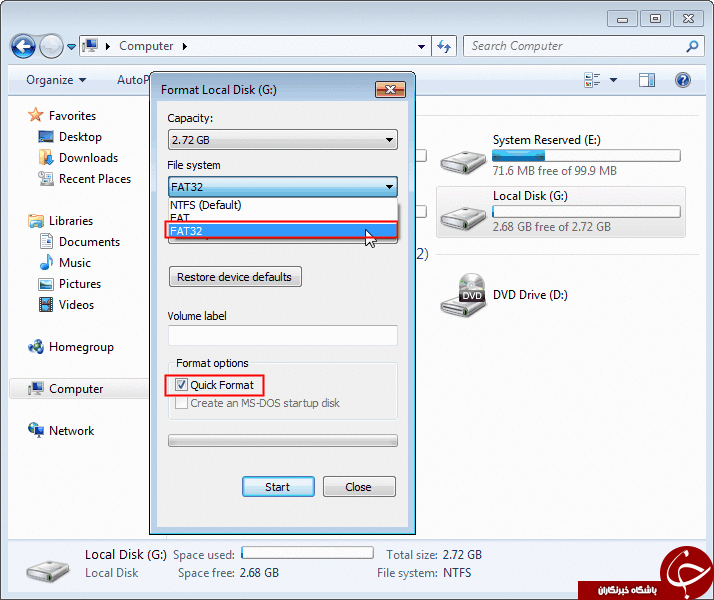The image size is (714, 600).
Task: Click Restore device defaults button
Action: [x=235, y=277]
